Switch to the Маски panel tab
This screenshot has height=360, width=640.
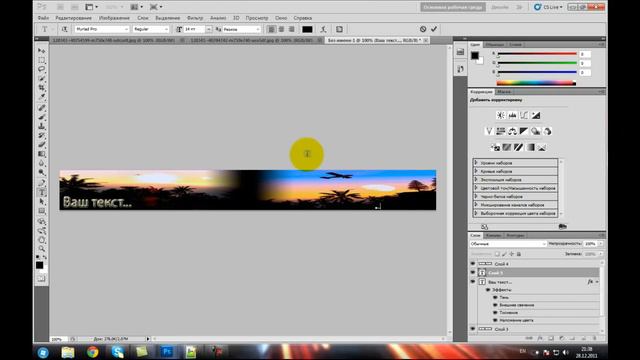504,92
